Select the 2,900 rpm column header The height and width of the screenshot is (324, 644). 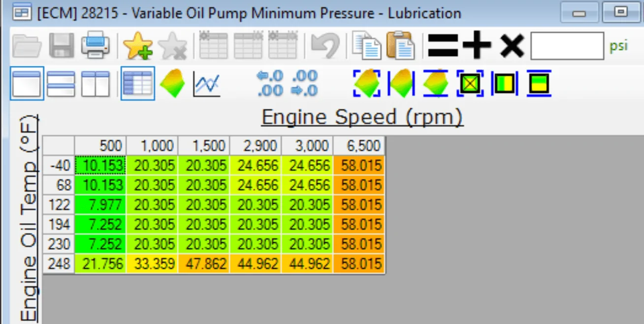(x=256, y=146)
